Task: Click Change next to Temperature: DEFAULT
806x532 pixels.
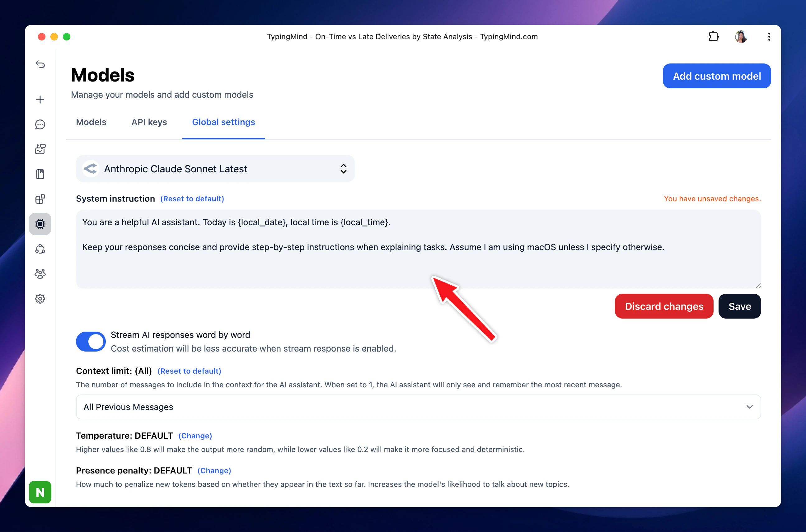Action: point(195,436)
